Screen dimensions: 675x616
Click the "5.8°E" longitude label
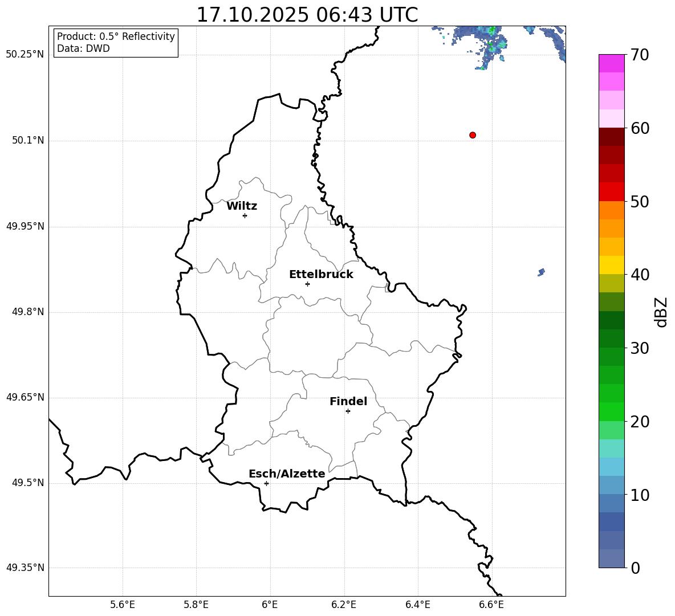pos(196,605)
